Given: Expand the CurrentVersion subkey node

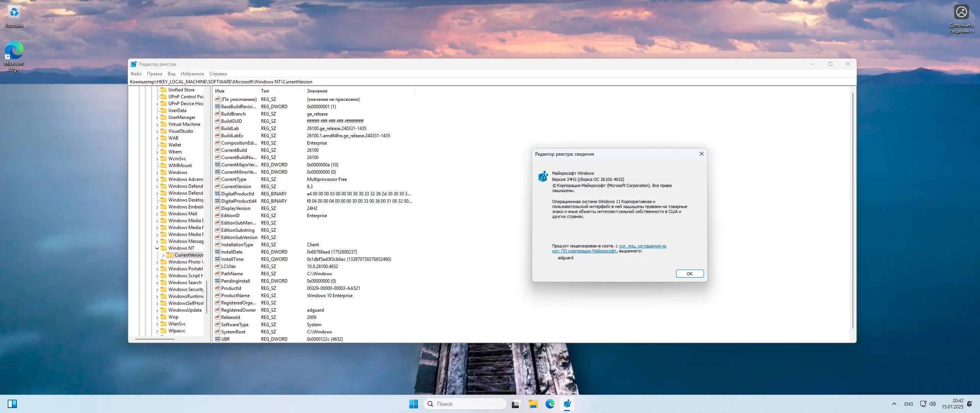Looking at the screenshot, I should click(163, 255).
